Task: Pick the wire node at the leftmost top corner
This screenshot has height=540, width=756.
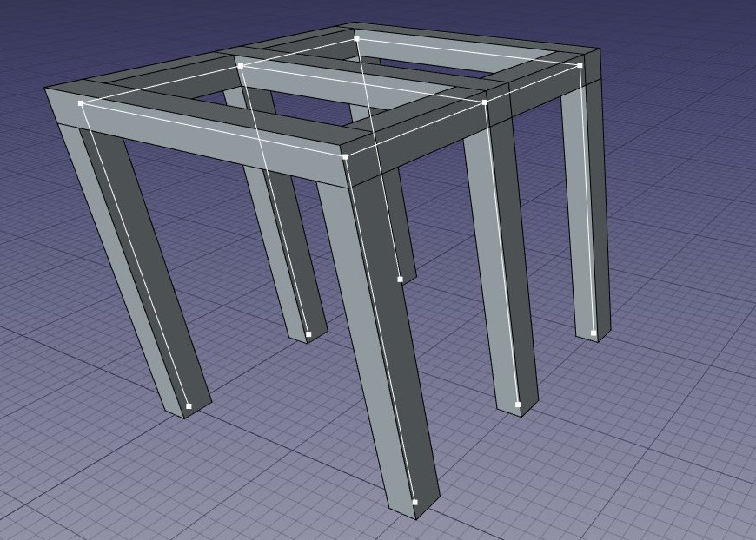Action: coord(81,103)
